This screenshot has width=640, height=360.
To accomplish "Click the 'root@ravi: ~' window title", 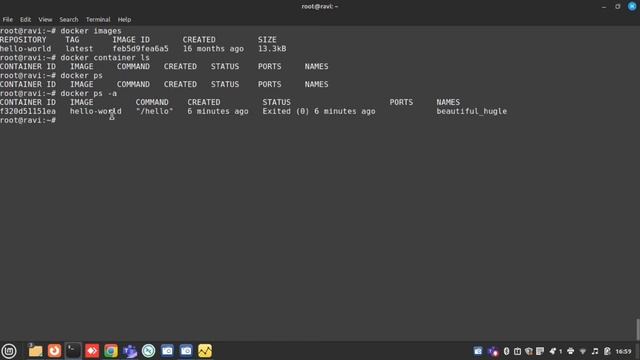I will (320, 7).
